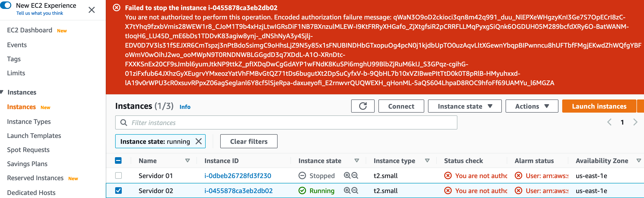Click zoom-in filter icon for Running state
The width and height of the screenshot is (644, 198).
(x=347, y=190)
